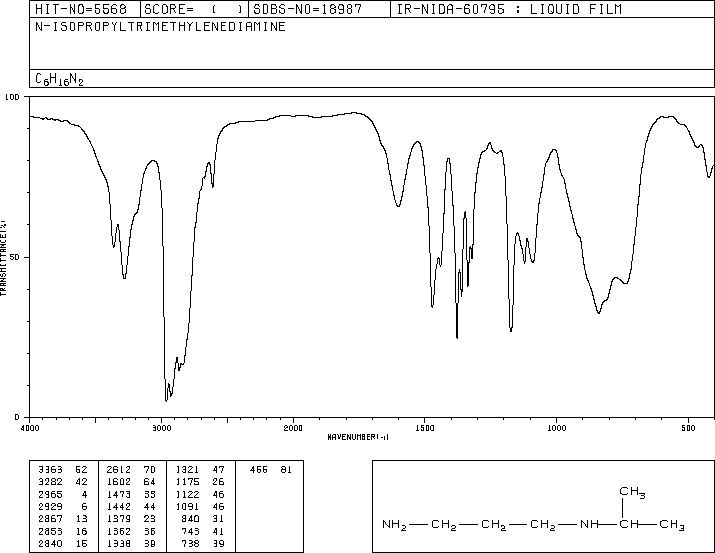Click the 840 peak table entry
Image resolution: width=715 pixels, height=553 pixels.
click(x=203, y=519)
